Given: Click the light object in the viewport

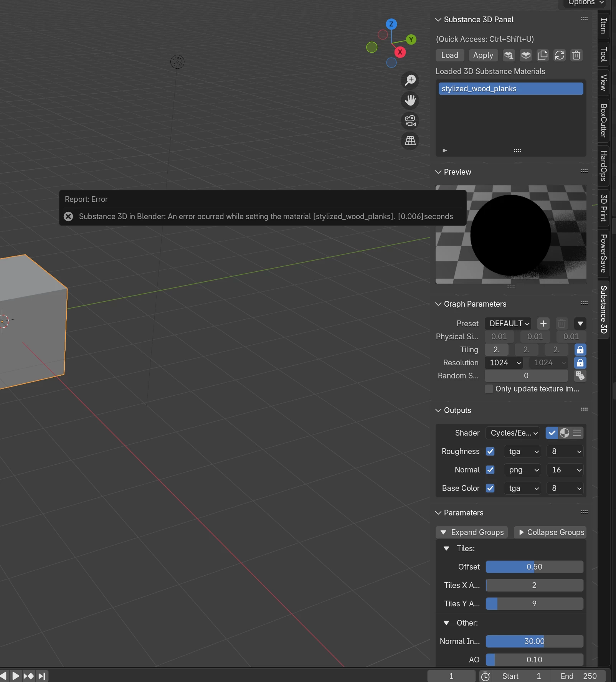Looking at the screenshot, I should [177, 62].
